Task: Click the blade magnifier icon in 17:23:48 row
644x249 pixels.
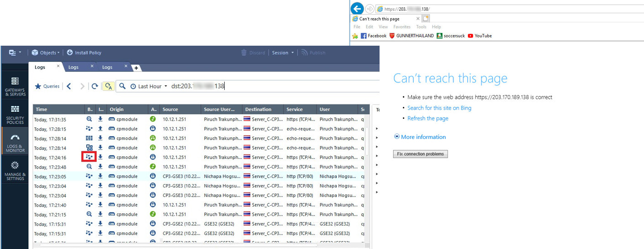Action: point(90,167)
